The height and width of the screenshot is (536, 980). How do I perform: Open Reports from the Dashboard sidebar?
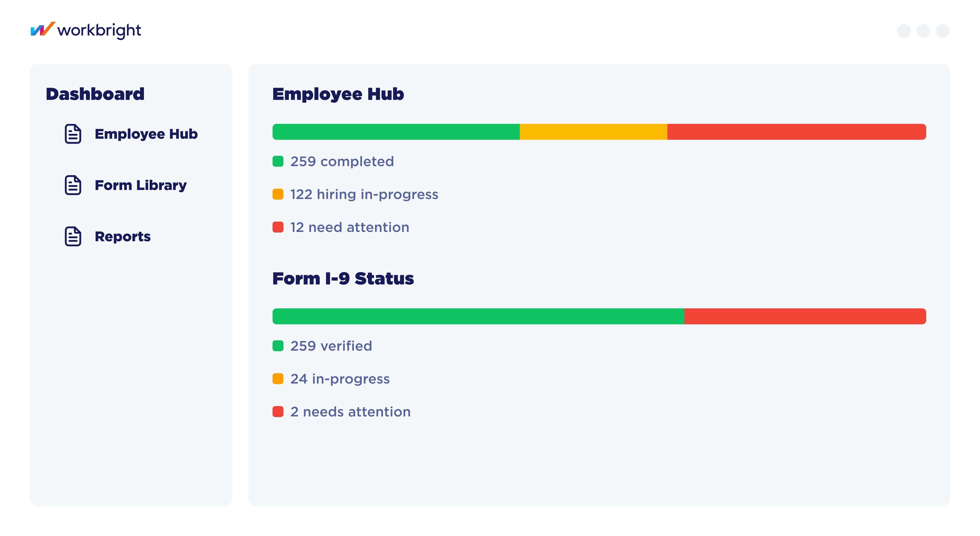(122, 236)
